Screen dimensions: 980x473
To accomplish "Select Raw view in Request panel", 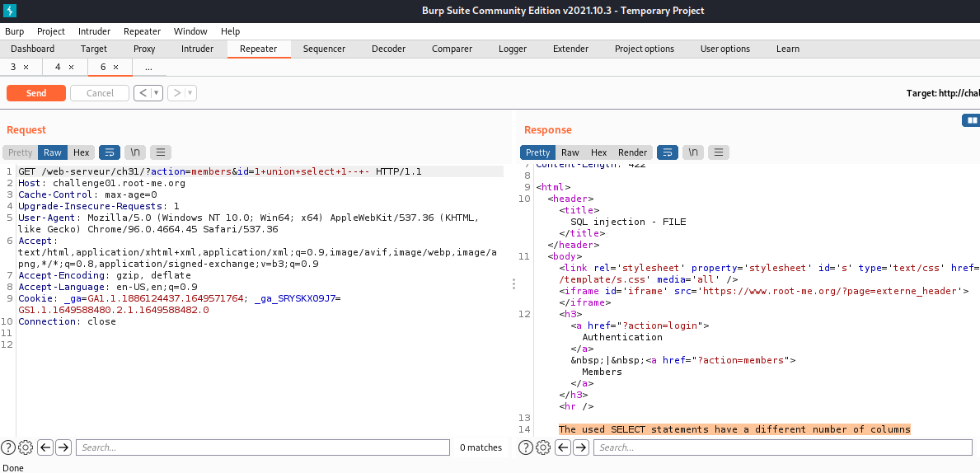I will (53, 152).
